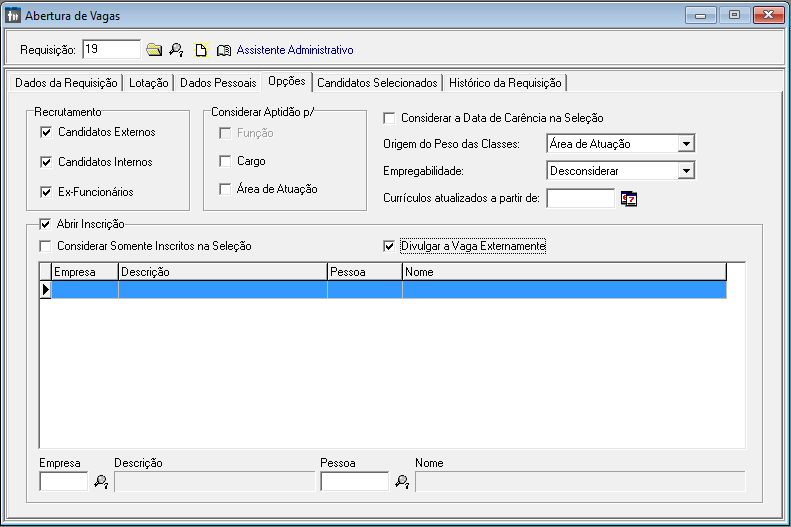Click the Requisição number input field
Image resolution: width=791 pixels, height=527 pixels.
point(110,49)
